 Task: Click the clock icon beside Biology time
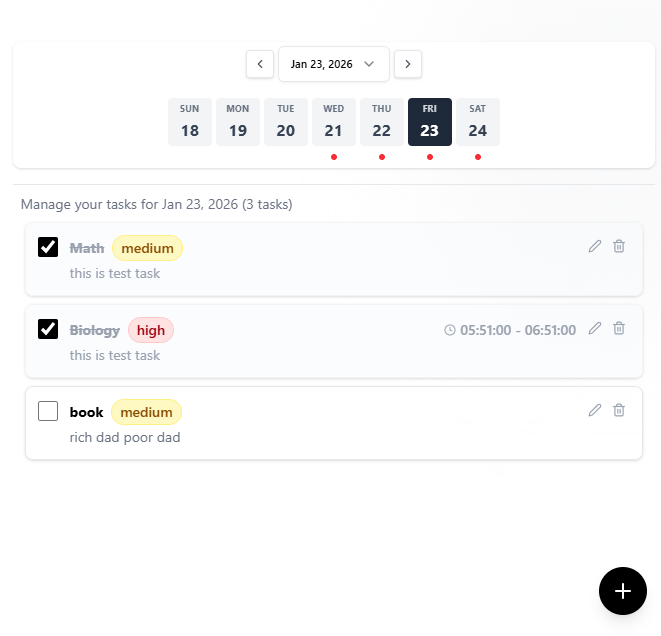(450, 330)
